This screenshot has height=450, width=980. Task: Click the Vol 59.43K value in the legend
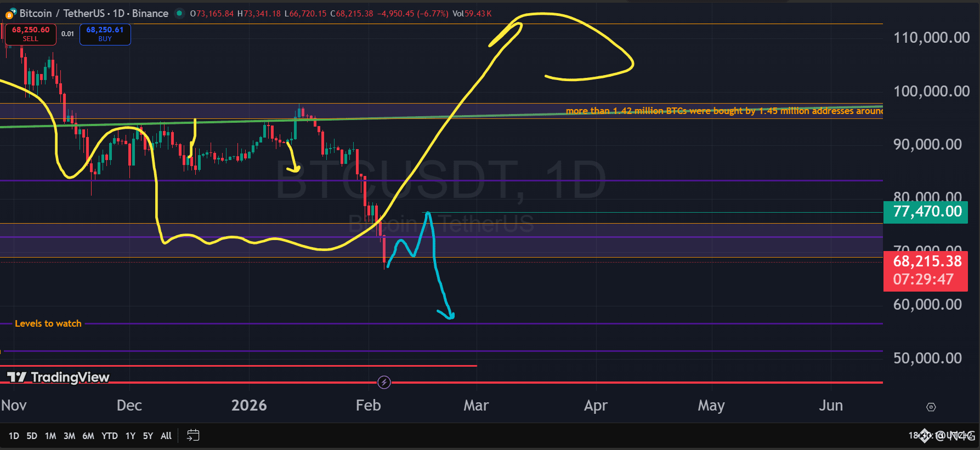point(472,13)
